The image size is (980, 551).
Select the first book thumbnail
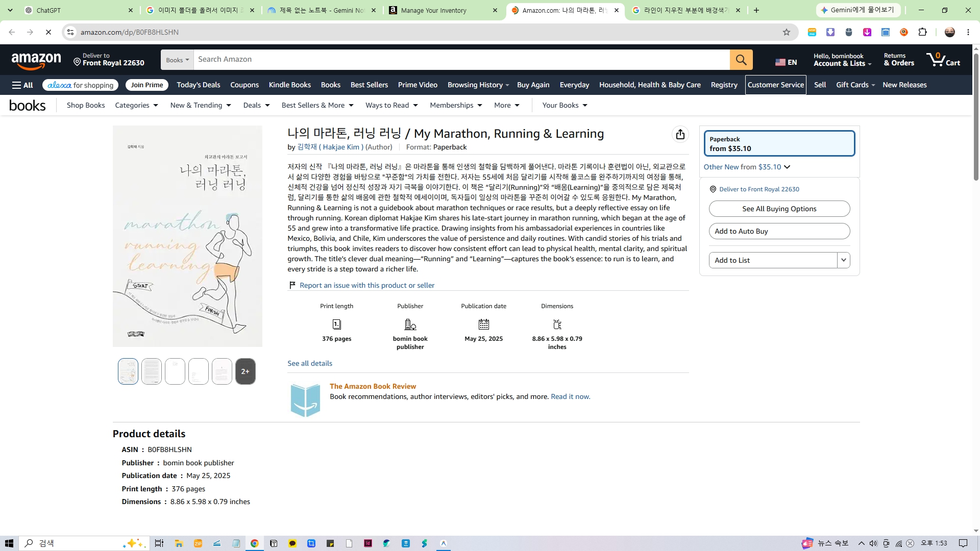tap(128, 371)
